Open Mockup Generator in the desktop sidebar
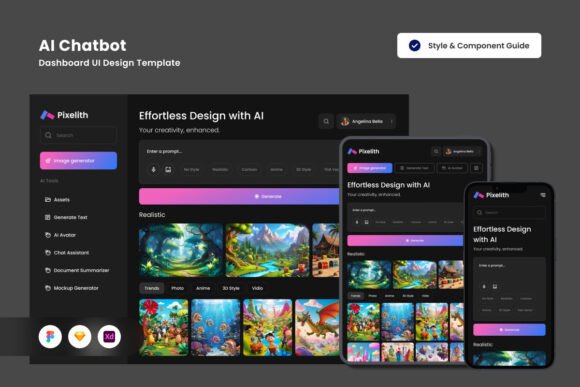The image size is (580, 387). pos(71,288)
